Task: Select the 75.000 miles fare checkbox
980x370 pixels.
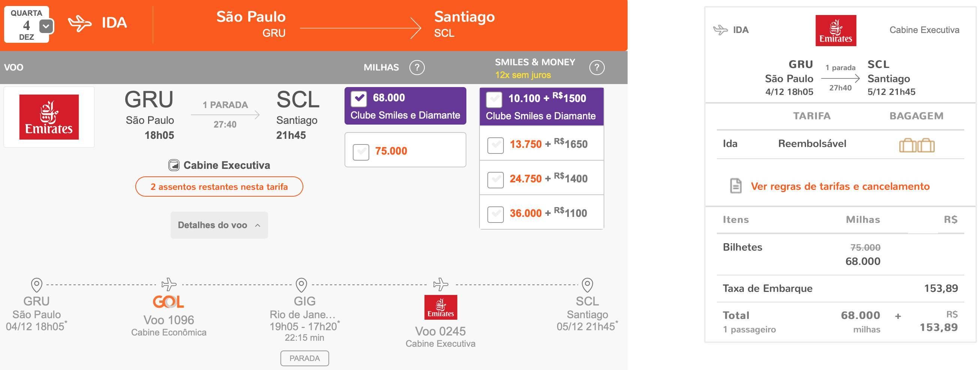Action: tap(361, 152)
